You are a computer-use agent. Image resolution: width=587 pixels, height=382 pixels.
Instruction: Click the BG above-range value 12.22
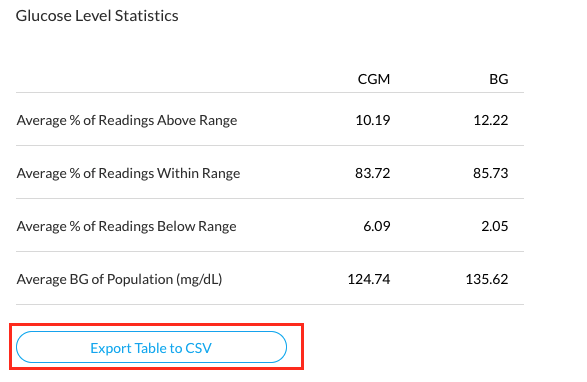click(x=491, y=120)
